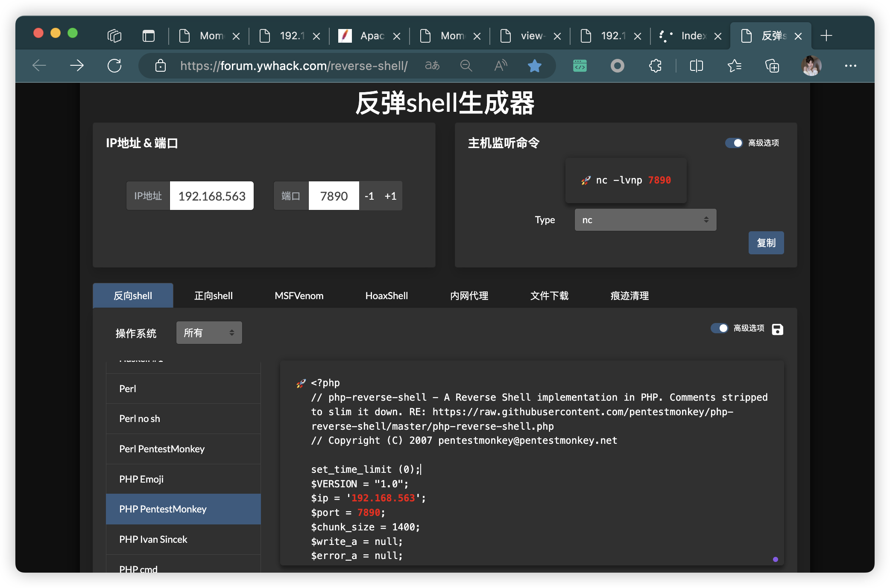The height and width of the screenshot is (588, 890).
Task: Click the profile avatar picture
Action: (811, 66)
